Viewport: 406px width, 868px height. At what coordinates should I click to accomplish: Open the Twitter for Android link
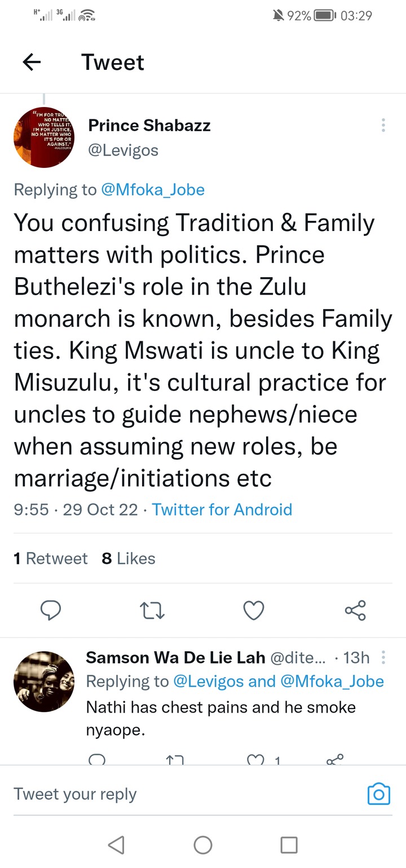[x=222, y=509]
